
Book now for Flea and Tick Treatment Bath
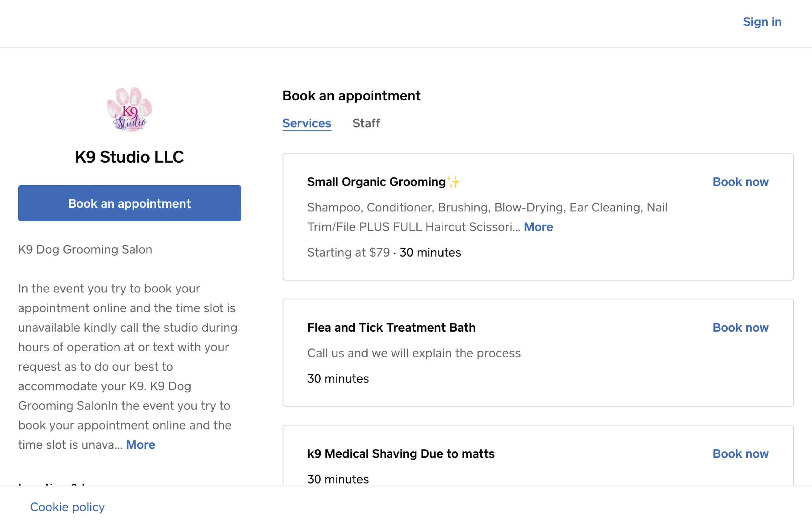(740, 327)
